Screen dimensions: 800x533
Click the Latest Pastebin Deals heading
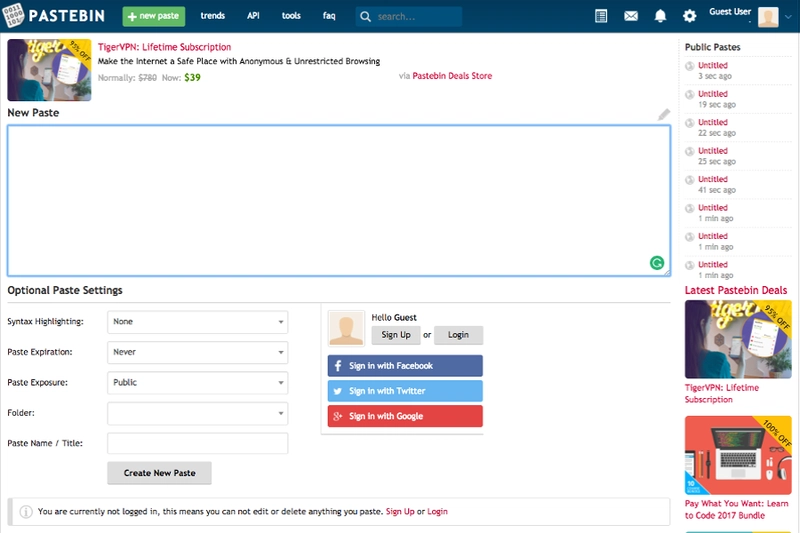736,290
